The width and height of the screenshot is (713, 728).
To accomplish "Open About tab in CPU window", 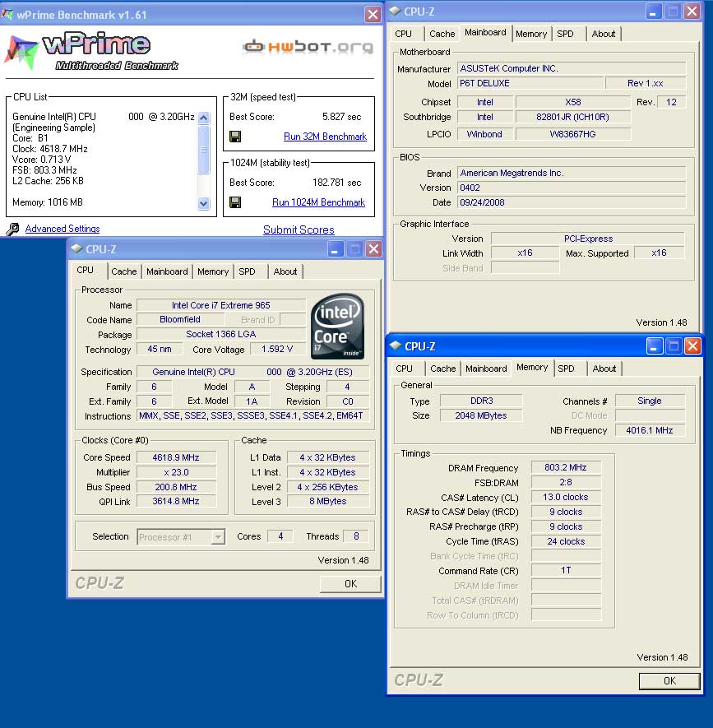I will tap(285, 271).
